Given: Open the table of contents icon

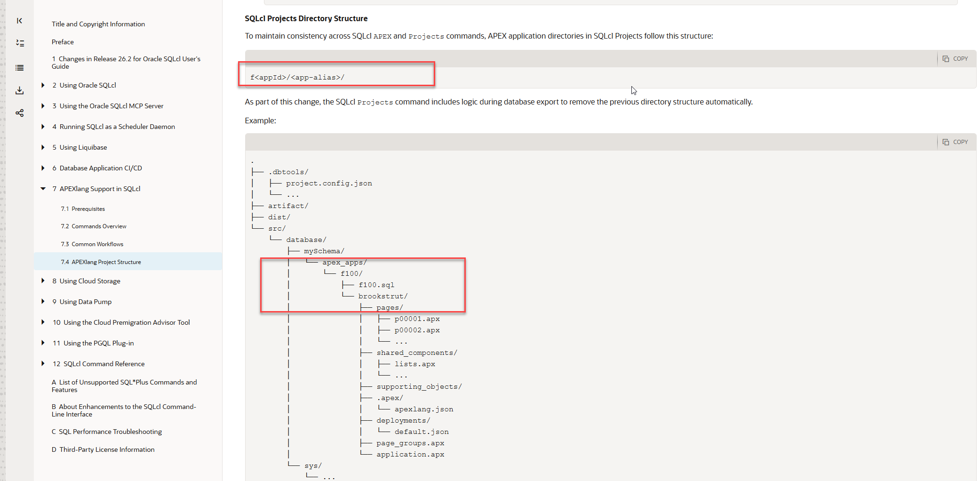Looking at the screenshot, I should (x=20, y=43).
